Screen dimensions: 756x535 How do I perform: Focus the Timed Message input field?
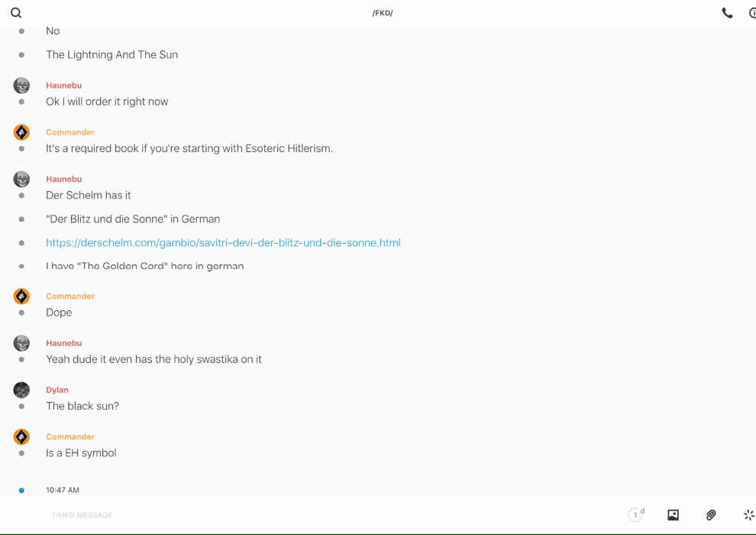305,515
